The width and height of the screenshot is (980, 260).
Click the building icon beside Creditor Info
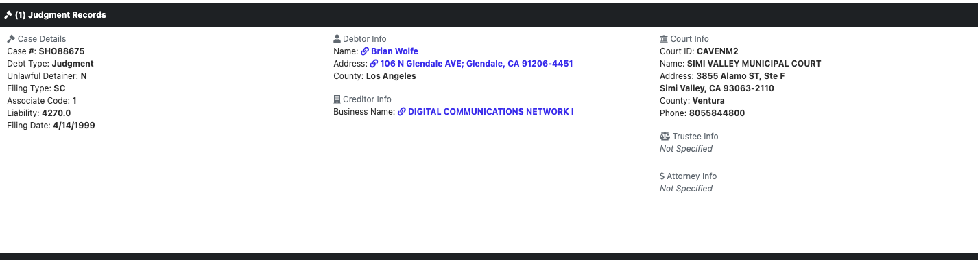[337, 99]
